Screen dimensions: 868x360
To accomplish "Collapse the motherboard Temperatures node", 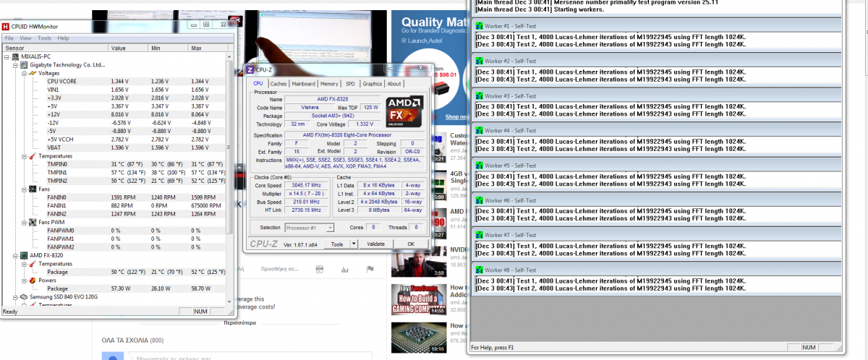I will point(23,156).
